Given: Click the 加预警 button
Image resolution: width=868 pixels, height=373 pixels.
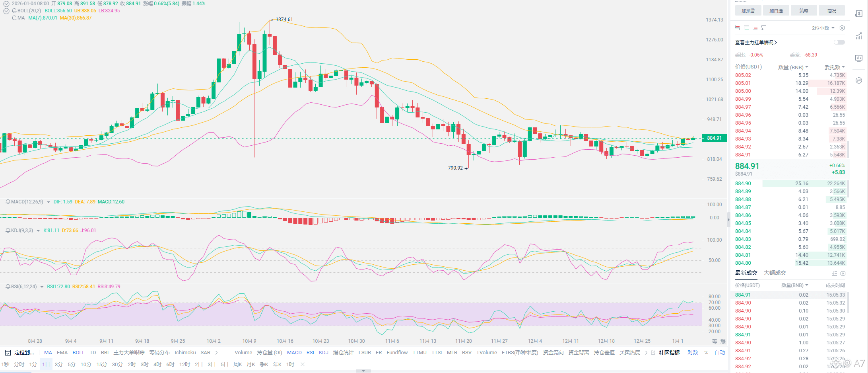Looking at the screenshot, I should (x=748, y=11).
